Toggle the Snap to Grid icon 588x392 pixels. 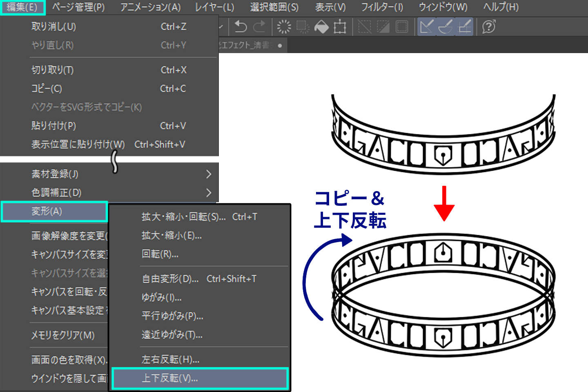464,27
